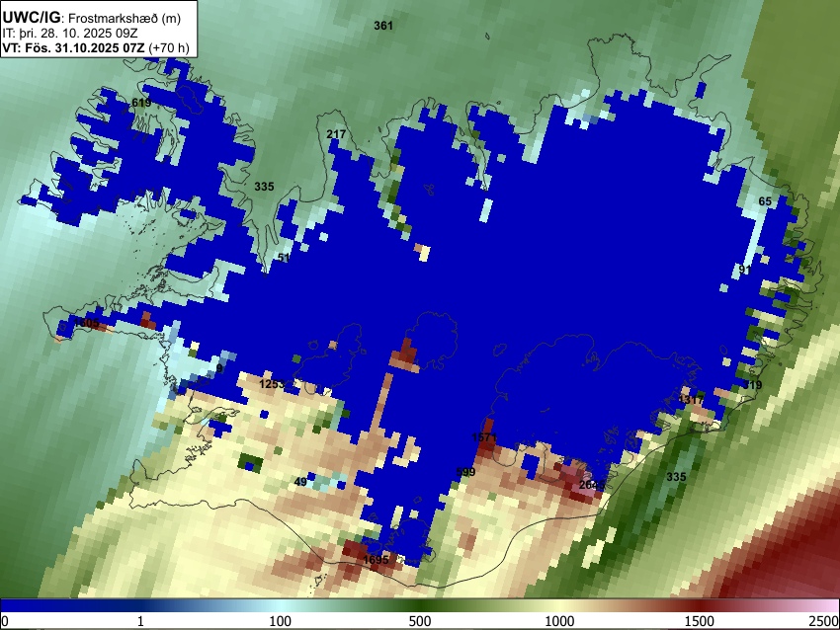Click the map value 91
This screenshot has height=630, width=840.
pyautogui.click(x=745, y=270)
